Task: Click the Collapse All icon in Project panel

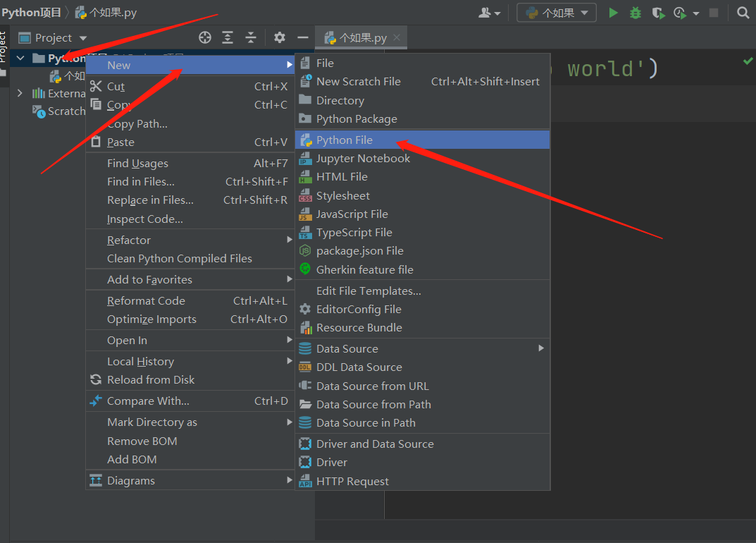Action: click(x=251, y=37)
